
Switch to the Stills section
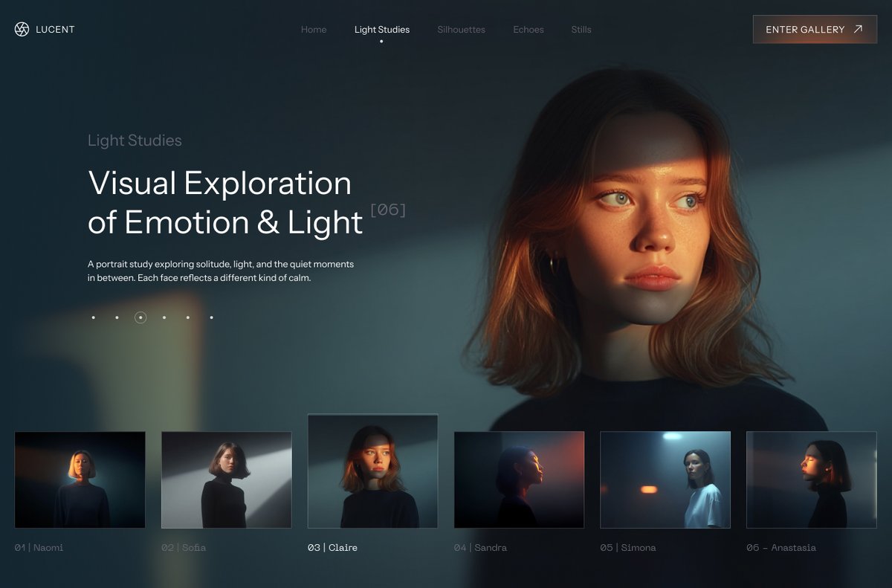pyautogui.click(x=581, y=30)
